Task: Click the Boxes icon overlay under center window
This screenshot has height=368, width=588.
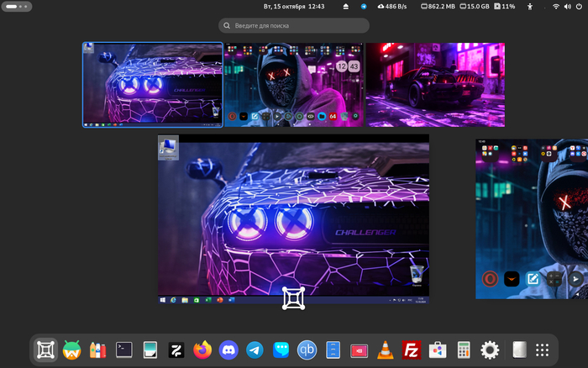Action: coord(294,298)
